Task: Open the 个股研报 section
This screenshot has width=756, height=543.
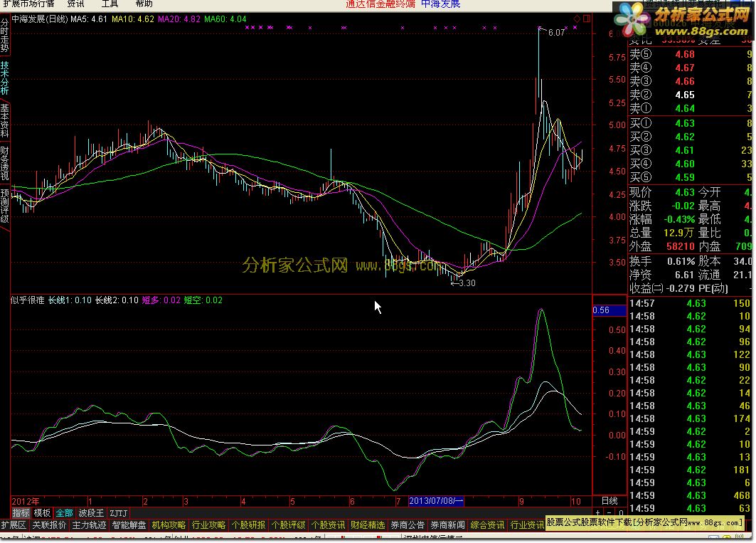Action: (x=249, y=524)
